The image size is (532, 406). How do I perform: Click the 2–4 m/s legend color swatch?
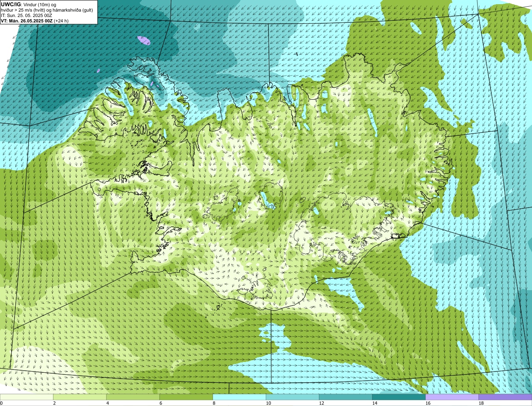(80, 397)
